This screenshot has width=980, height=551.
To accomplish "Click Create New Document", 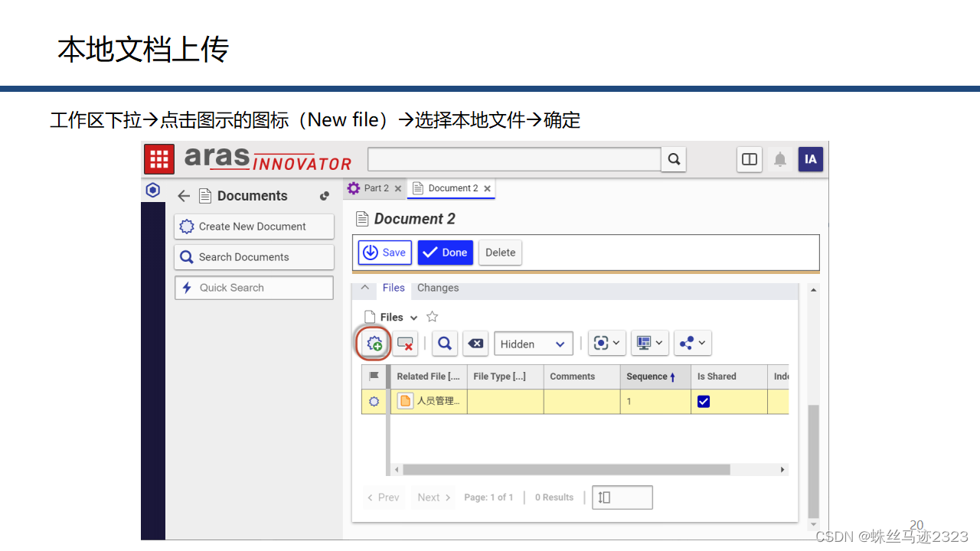I will pos(253,227).
